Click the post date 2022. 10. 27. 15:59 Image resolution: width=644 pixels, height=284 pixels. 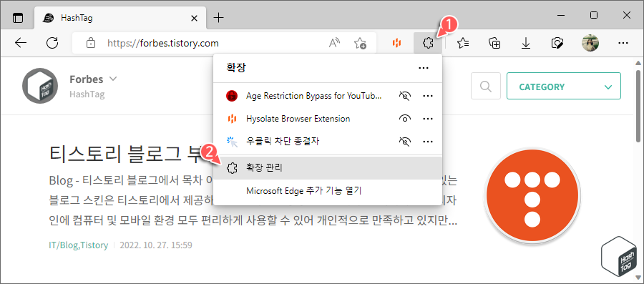tap(156, 245)
